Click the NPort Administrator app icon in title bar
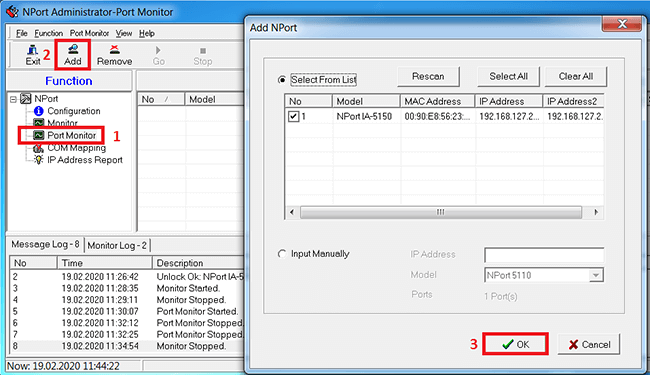The image size is (650, 375). 12,12
